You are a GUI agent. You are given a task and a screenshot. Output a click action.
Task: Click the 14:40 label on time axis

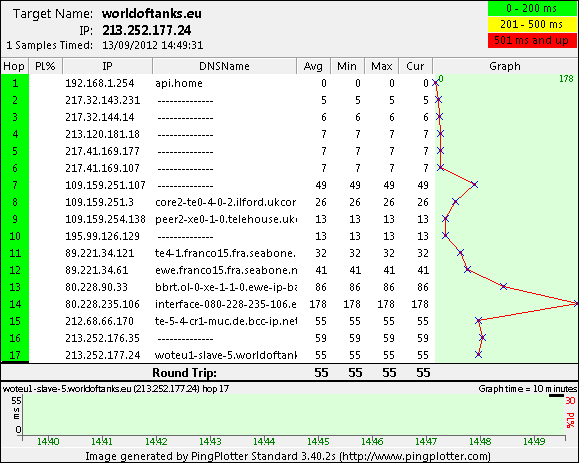pyautogui.click(x=48, y=441)
